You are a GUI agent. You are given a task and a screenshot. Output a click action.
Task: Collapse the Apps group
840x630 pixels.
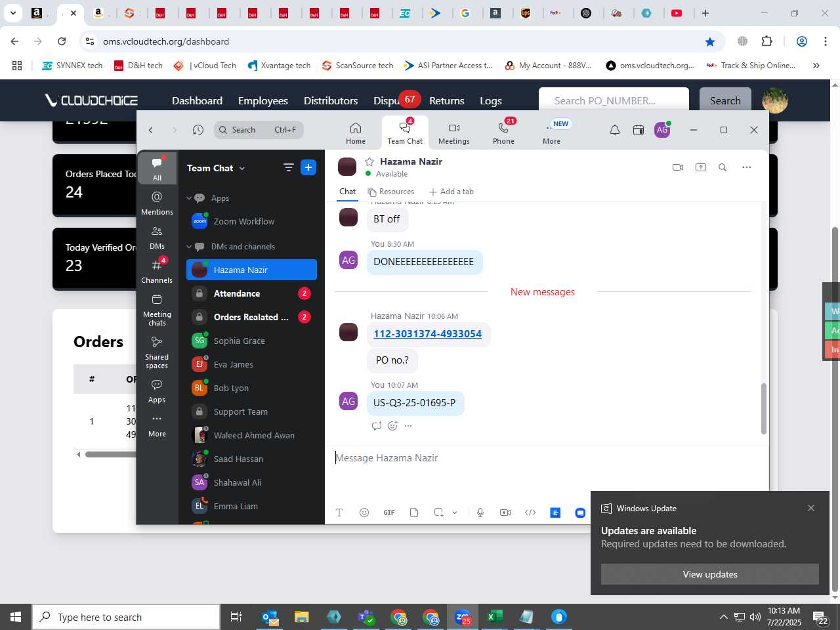(189, 198)
